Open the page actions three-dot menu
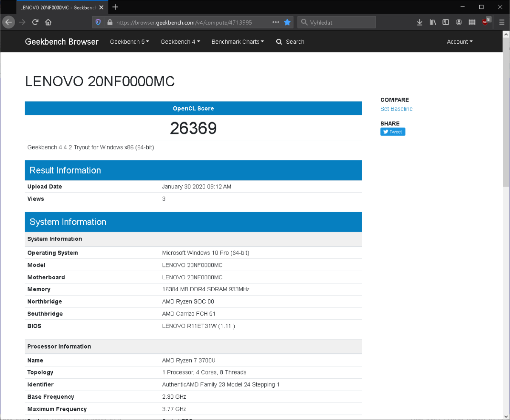The width and height of the screenshot is (510, 420). [x=276, y=22]
